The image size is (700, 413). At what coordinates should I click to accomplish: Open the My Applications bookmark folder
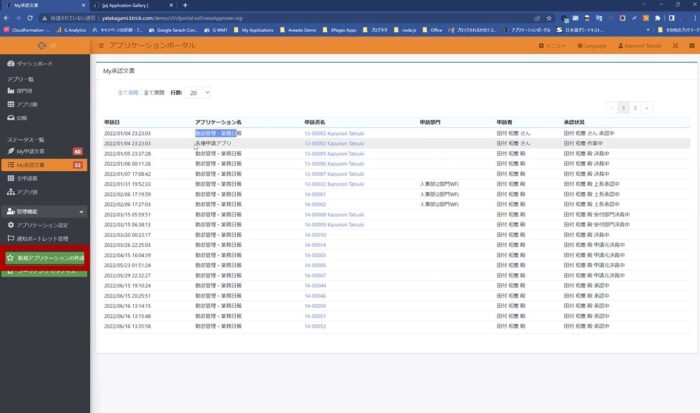point(254,30)
